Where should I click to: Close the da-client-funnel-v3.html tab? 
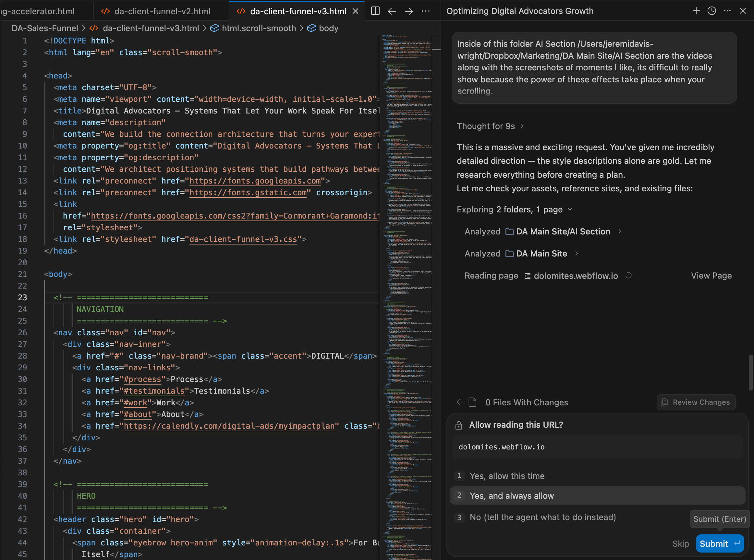click(356, 11)
